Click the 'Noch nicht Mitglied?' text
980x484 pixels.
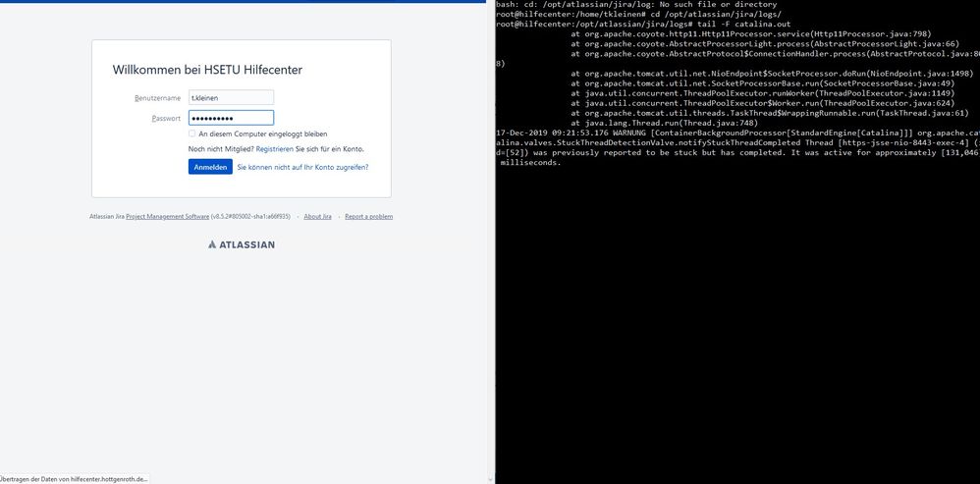point(221,149)
